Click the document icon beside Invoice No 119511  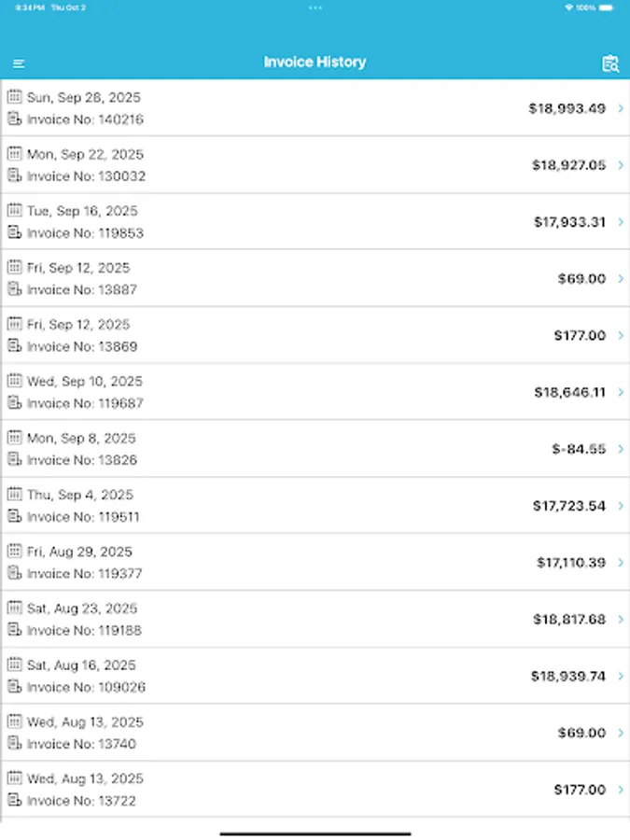coord(14,517)
